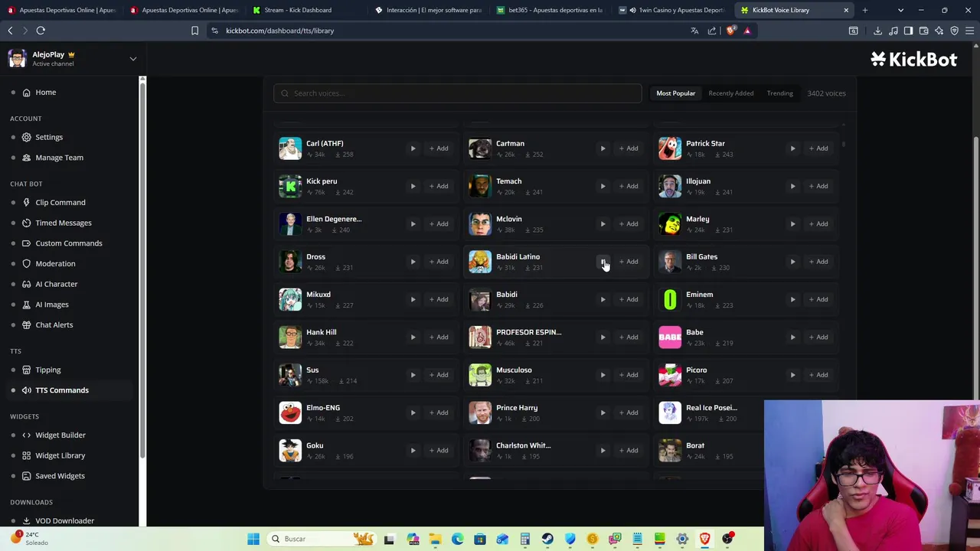
Task: Click the Borat avatar thumbnail
Action: 670,450
